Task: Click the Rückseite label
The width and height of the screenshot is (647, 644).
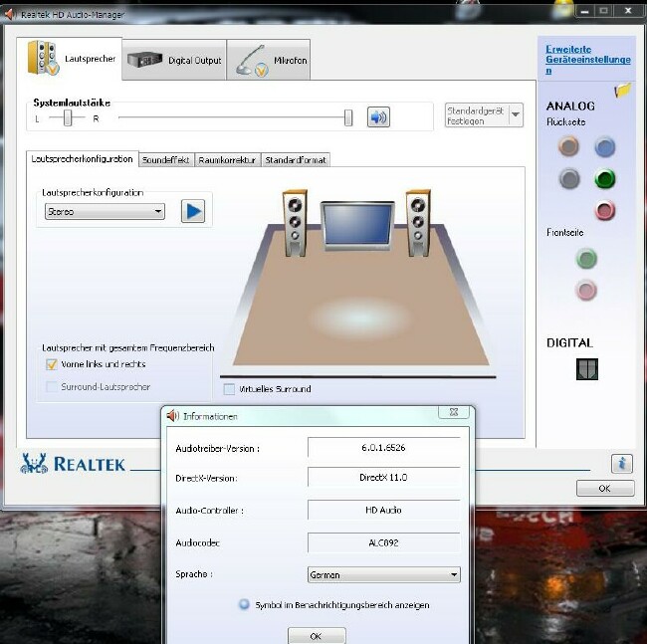Action: [x=566, y=121]
